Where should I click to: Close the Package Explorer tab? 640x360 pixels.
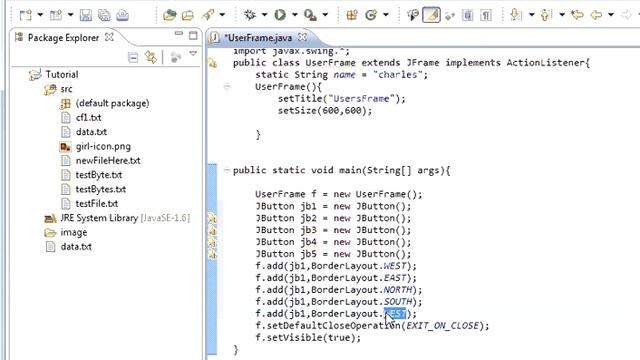(x=109, y=37)
